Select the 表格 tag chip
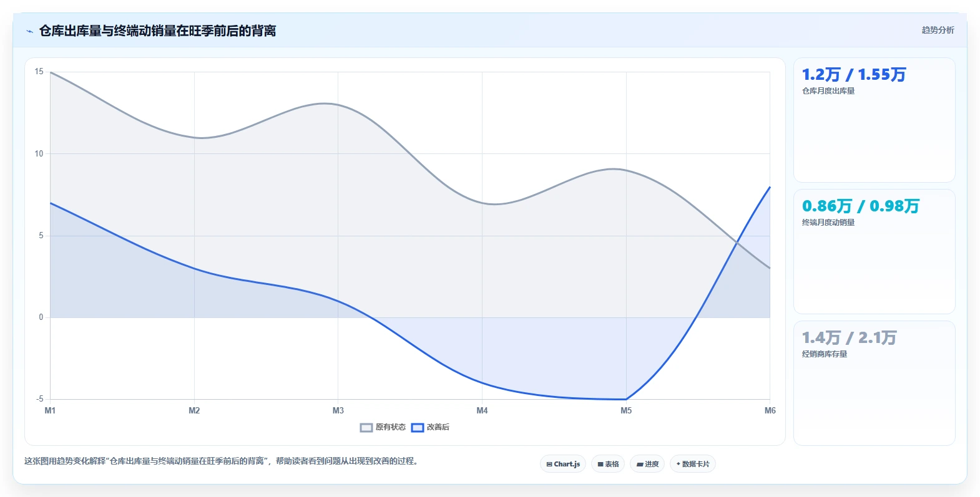 click(x=608, y=464)
